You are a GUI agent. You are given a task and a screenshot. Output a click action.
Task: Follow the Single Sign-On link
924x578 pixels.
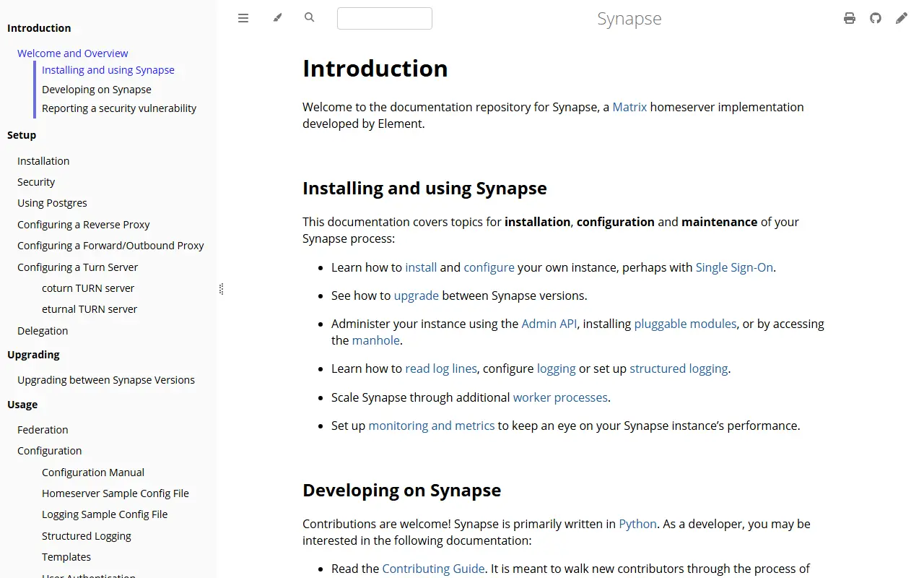click(x=734, y=267)
